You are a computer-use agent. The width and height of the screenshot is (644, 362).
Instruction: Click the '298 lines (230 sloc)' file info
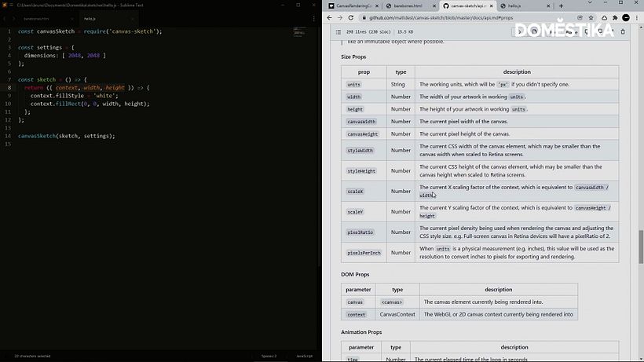368,32
